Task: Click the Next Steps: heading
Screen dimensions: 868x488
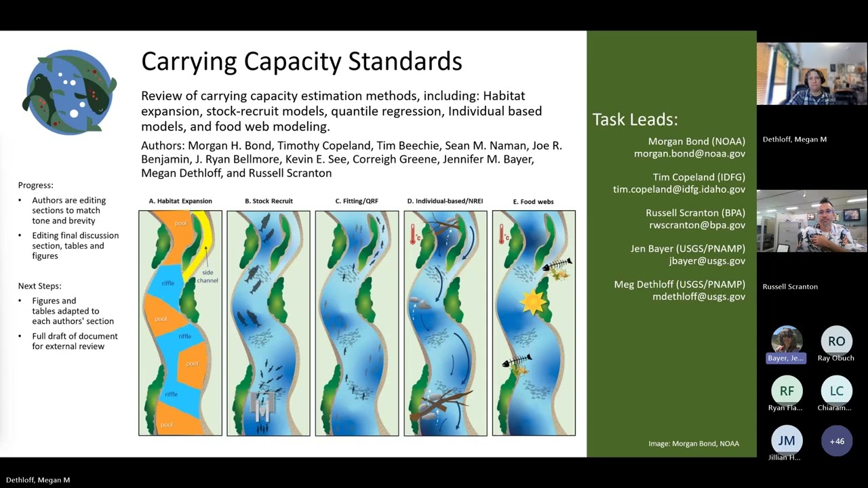Action: (40, 286)
